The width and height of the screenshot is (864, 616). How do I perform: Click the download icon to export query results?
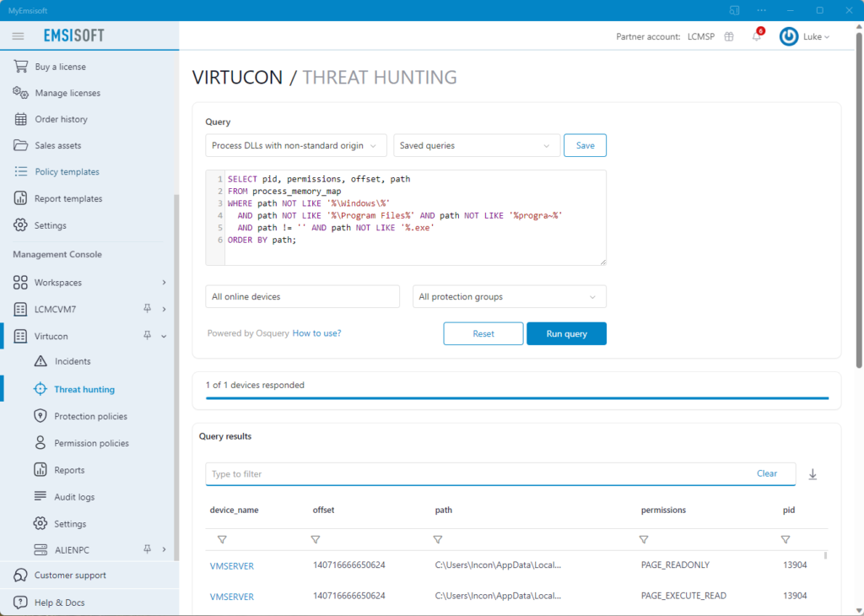coord(812,474)
